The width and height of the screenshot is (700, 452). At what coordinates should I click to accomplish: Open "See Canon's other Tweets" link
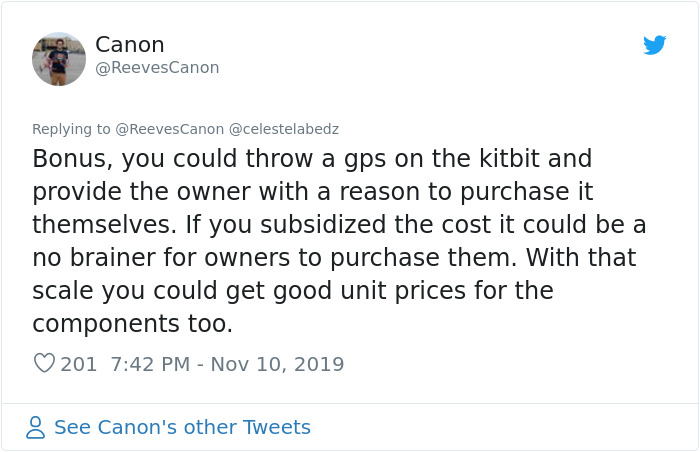(x=182, y=428)
